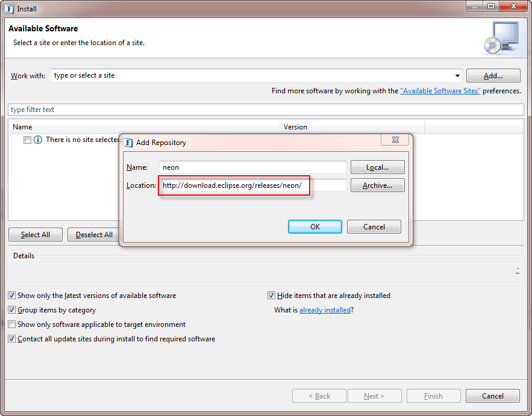Click into the 'type filter text' box
This screenshot has width=532, height=416.
pos(266,110)
